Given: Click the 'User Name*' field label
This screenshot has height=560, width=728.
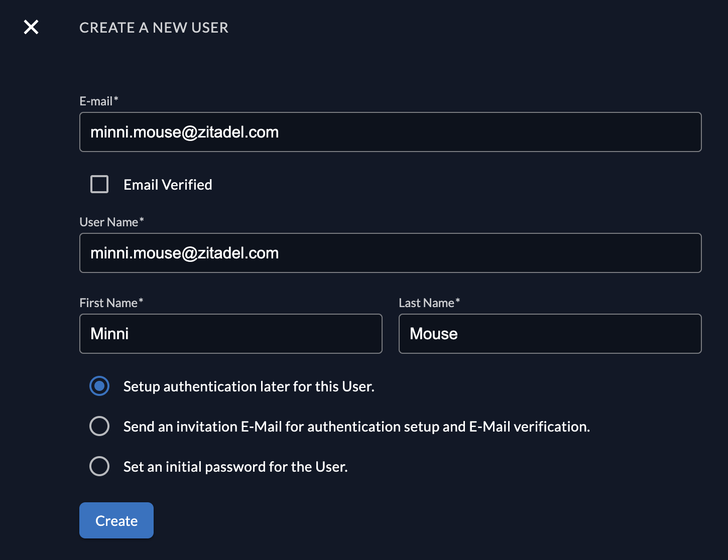Looking at the screenshot, I should pyautogui.click(x=111, y=222).
